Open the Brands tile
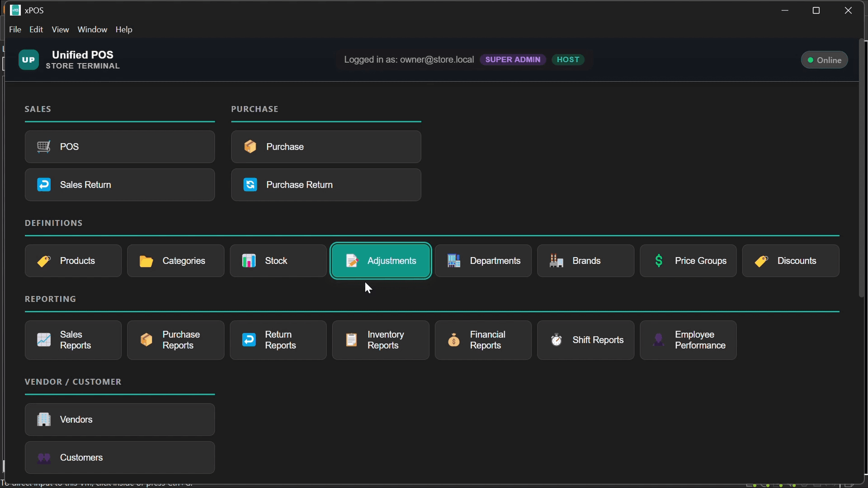 [585, 261]
